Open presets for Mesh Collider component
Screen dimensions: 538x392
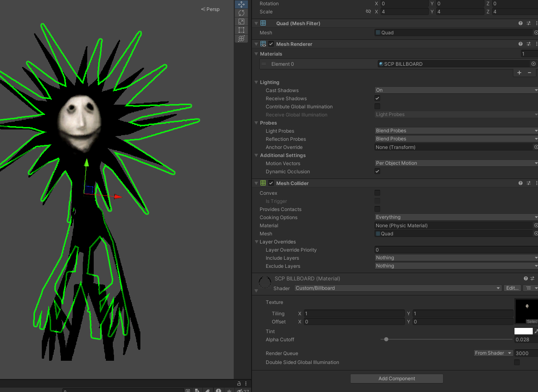(x=529, y=183)
